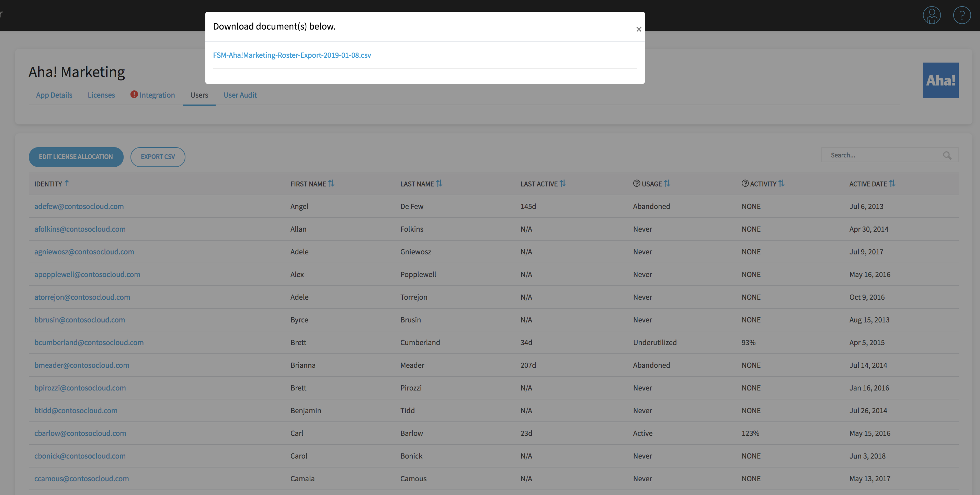Go to the User Audit tab

(x=240, y=95)
